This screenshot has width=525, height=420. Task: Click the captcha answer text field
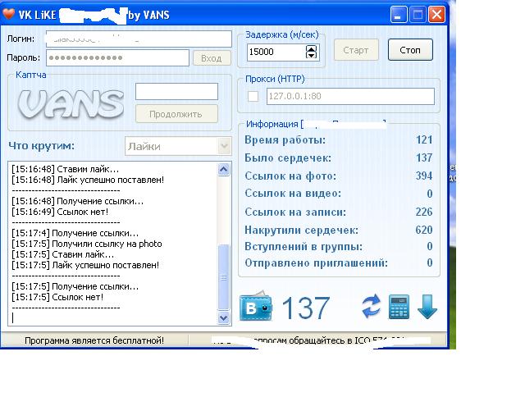(177, 91)
